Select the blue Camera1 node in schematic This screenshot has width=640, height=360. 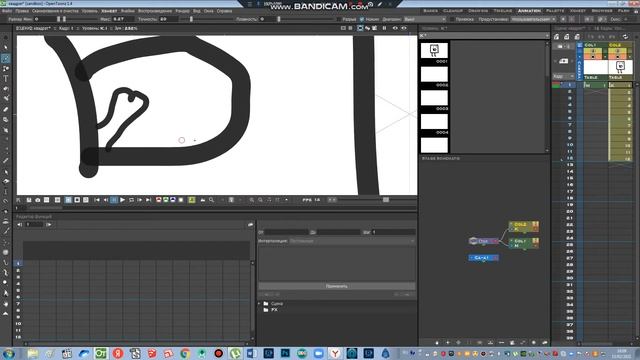coord(483,258)
